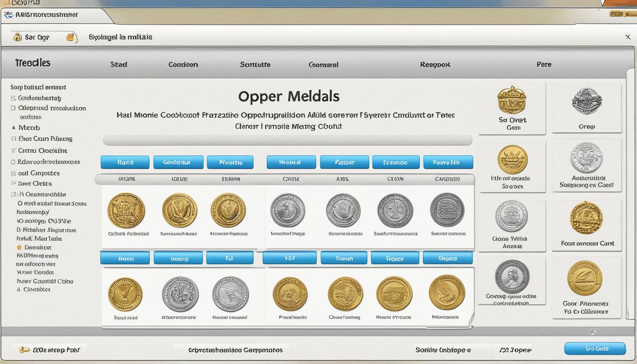Click the app icon in the window title tab
Screen dimensions: 637x364
(x=9, y=15)
